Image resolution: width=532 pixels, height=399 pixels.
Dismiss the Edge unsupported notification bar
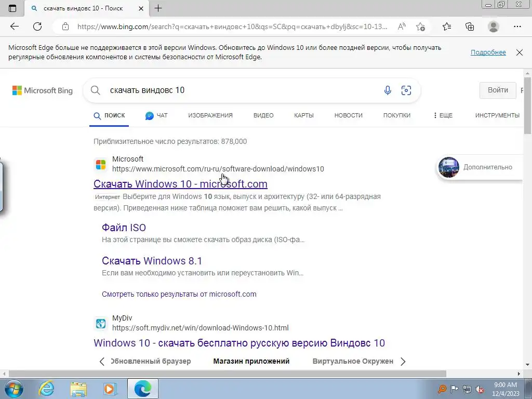pos(519,52)
